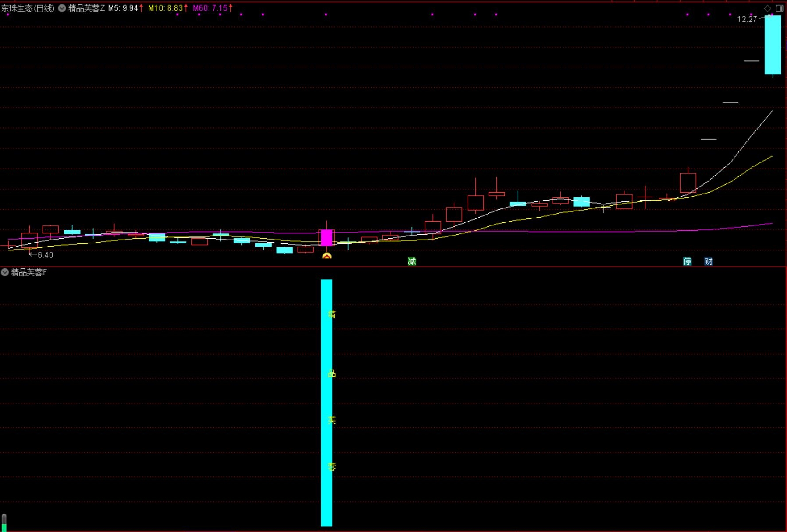Select the large cyan candle at far right

pos(773,45)
